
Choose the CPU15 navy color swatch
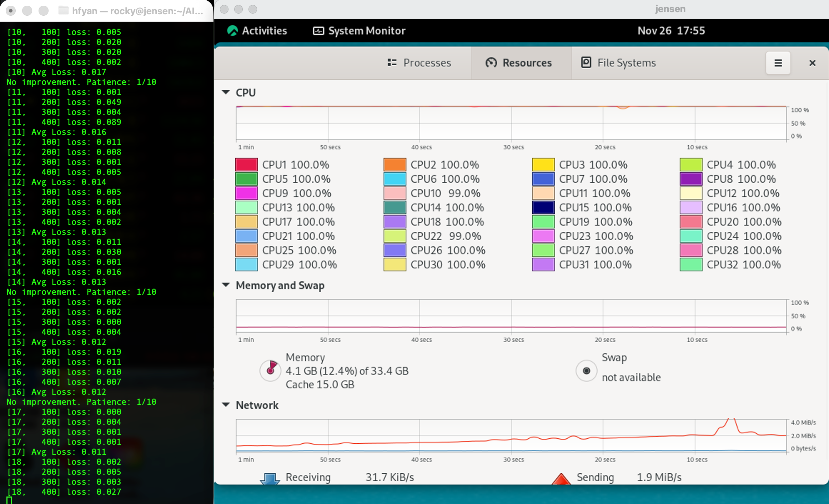tap(543, 207)
